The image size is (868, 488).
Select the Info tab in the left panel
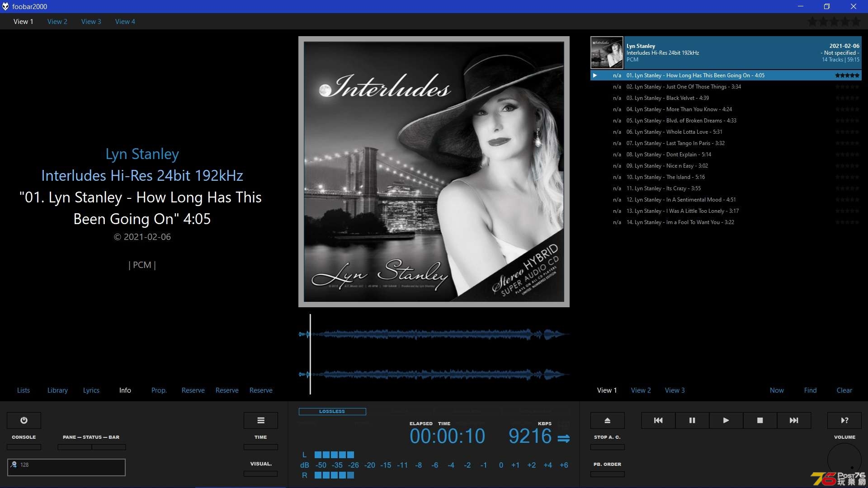pos(125,390)
